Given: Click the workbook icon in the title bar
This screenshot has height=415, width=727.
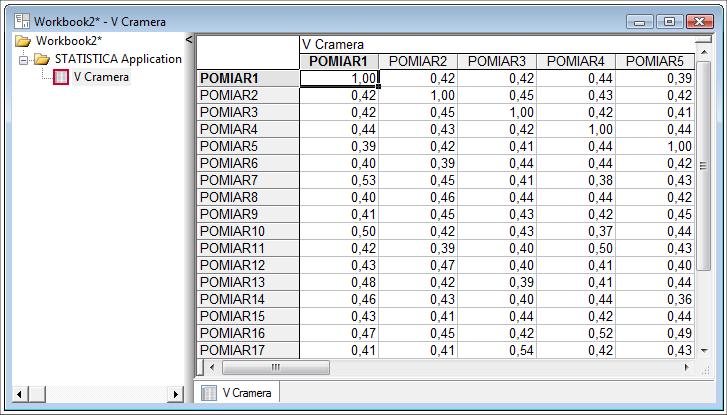Looking at the screenshot, I should 22,21.
